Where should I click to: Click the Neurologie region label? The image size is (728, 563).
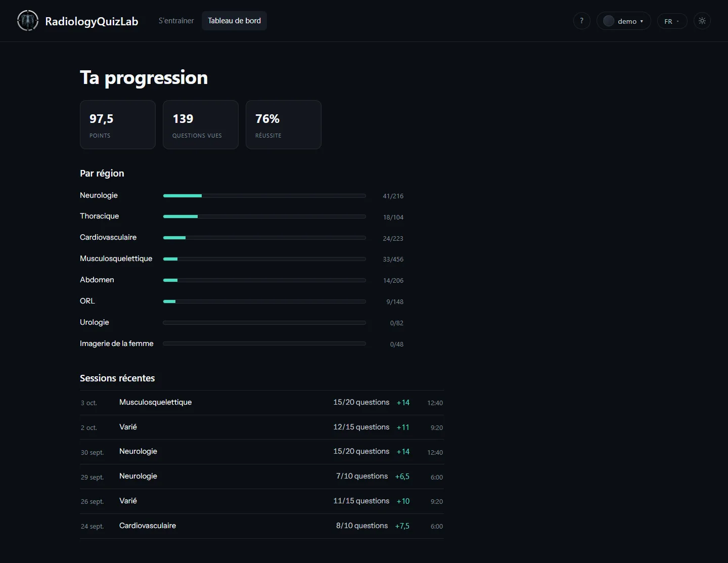click(99, 195)
